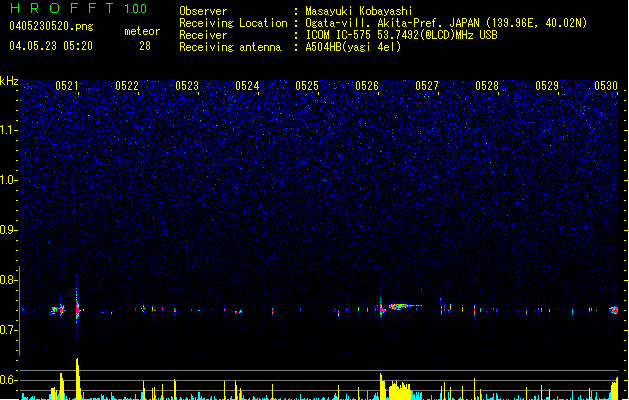Click the 0529 time marker
The height and width of the screenshot is (400, 629).
(x=547, y=86)
